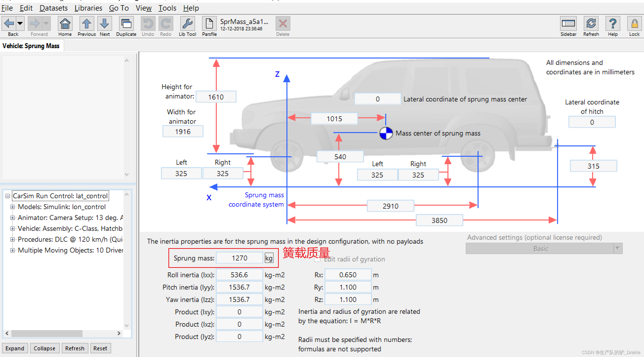Expand the Procedures: DLC tree node
The width and height of the screenshot is (644, 357).
[12, 239]
